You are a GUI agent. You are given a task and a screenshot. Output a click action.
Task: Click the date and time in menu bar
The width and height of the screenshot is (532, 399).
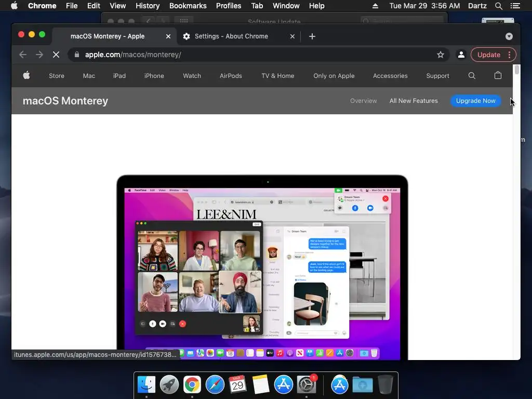[x=424, y=6]
